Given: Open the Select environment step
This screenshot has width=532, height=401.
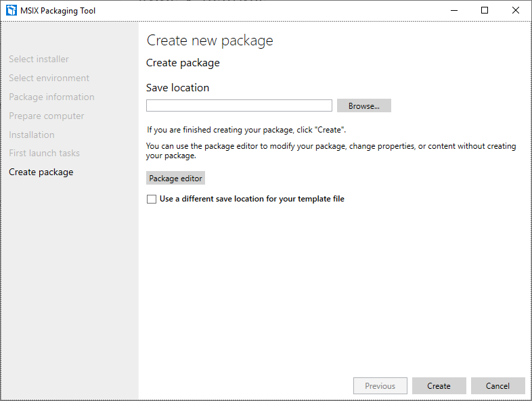Looking at the screenshot, I should click(49, 78).
